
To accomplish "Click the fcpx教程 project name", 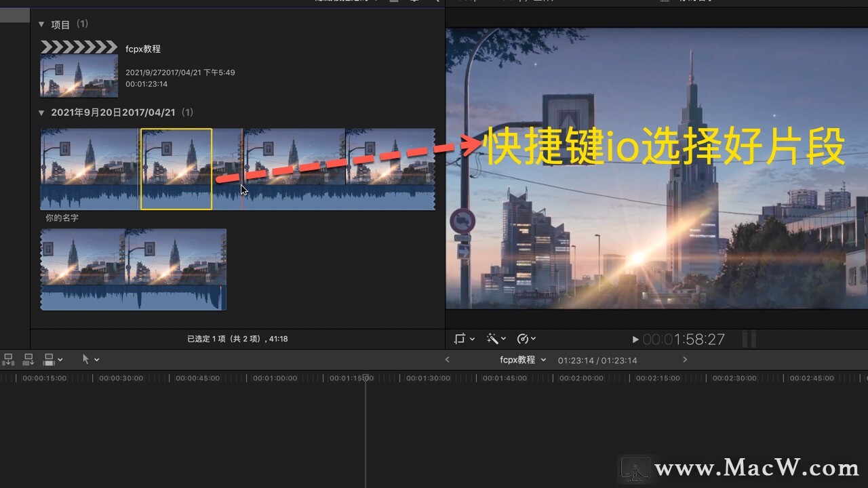I will pos(143,49).
